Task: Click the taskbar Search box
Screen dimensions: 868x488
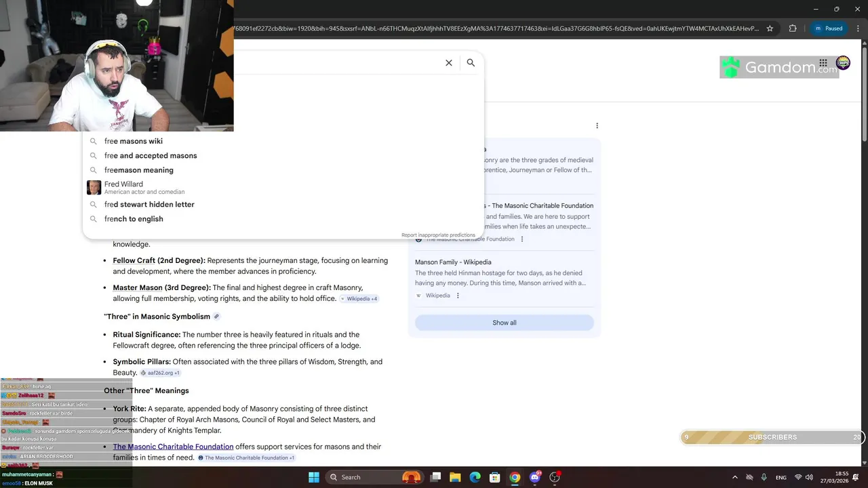Action: [x=374, y=477]
